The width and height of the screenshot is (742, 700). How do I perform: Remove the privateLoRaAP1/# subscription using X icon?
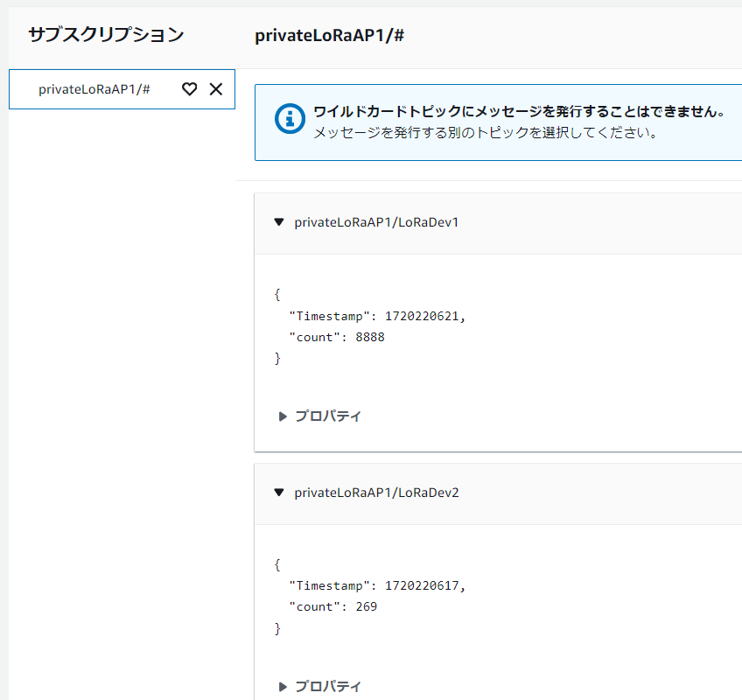[x=216, y=89]
